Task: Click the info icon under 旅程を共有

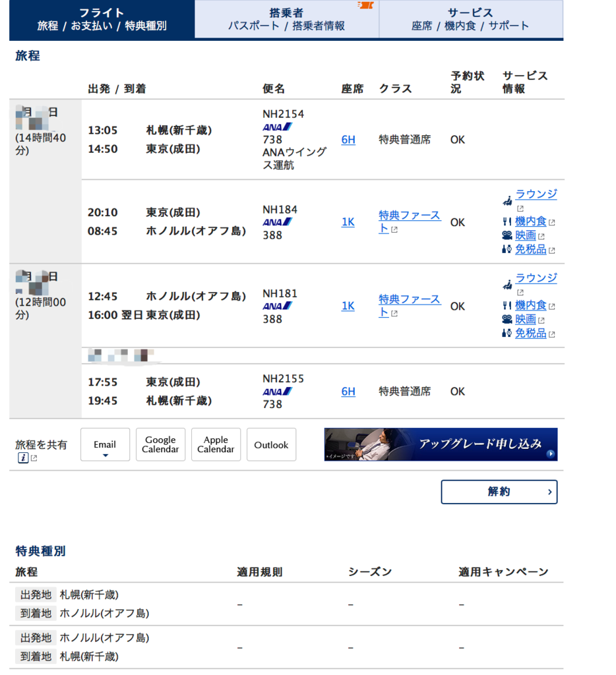Action: coord(22,457)
